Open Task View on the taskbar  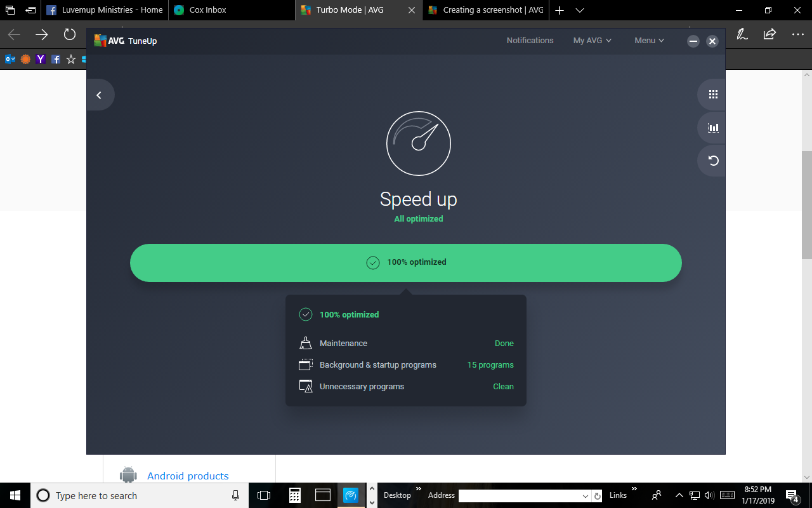tap(264, 495)
